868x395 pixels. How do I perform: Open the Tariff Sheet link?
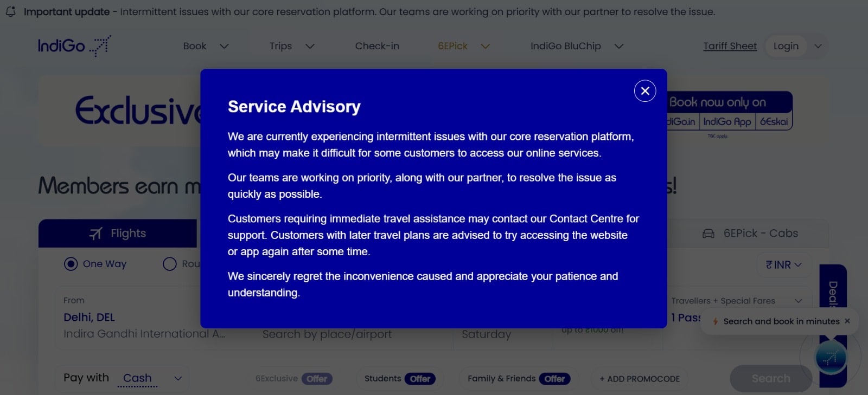pos(730,46)
